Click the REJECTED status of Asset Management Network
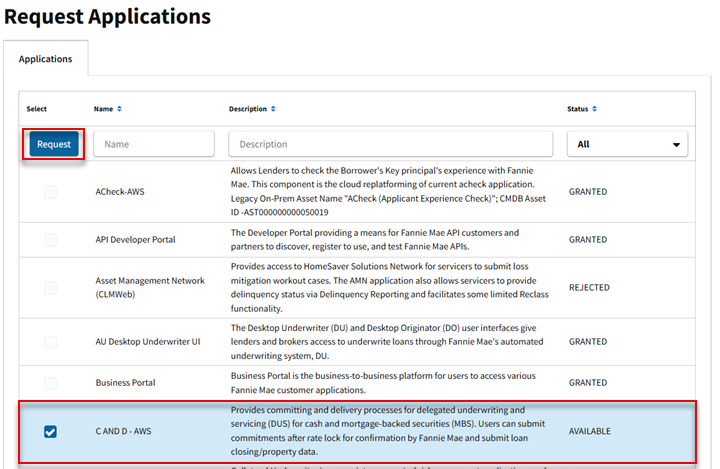 point(590,288)
